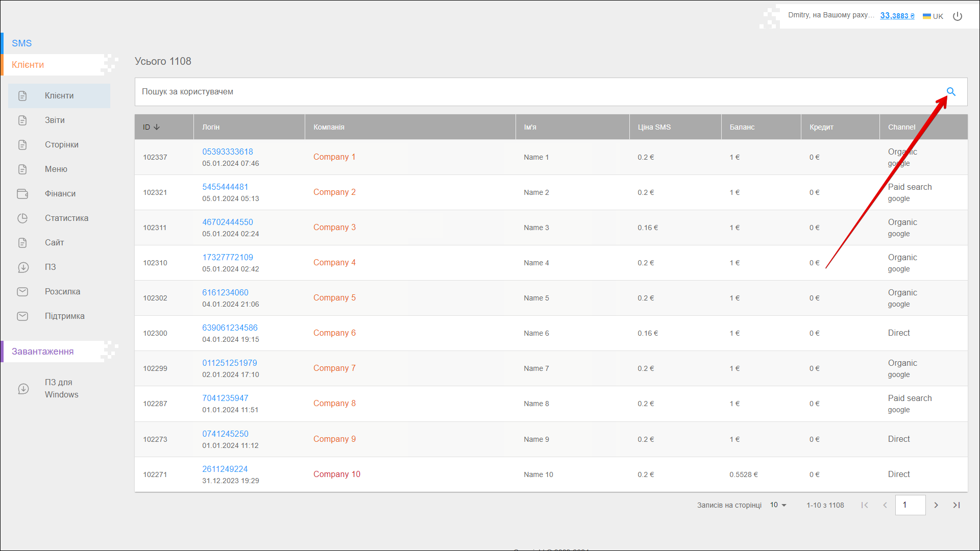Viewport: 980px width, 551px height.
Task: Click the Розсилка envelope icon
Action: pos(22,292)
